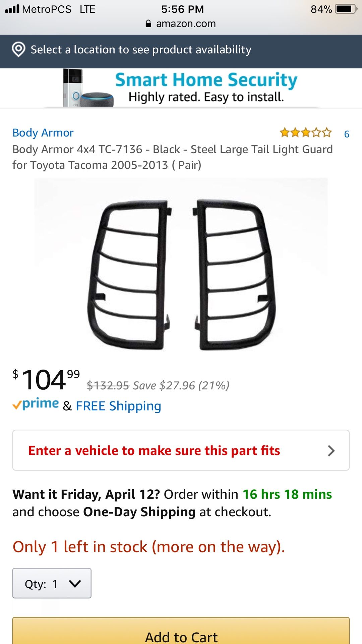Click the star rating icons

[x=305, y=133]
